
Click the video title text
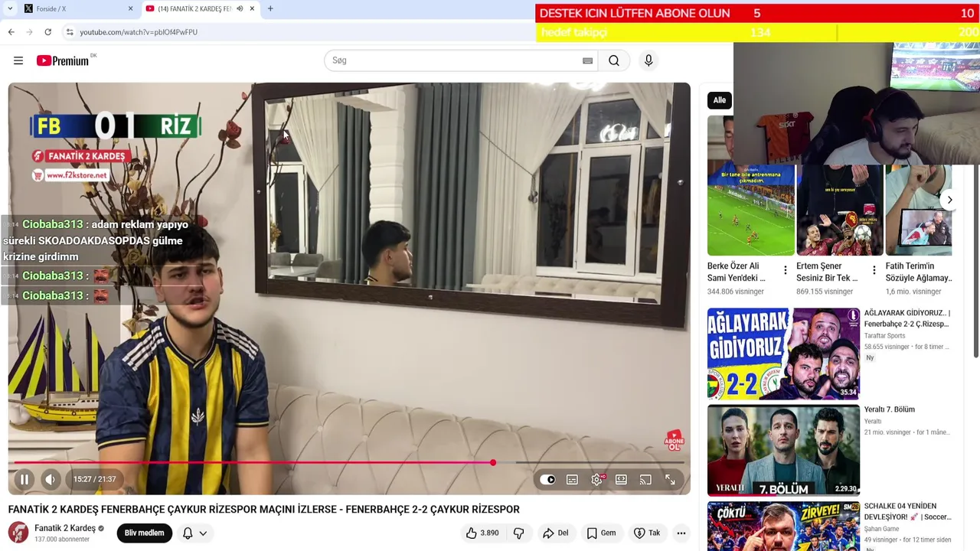[x=263, y=509]
